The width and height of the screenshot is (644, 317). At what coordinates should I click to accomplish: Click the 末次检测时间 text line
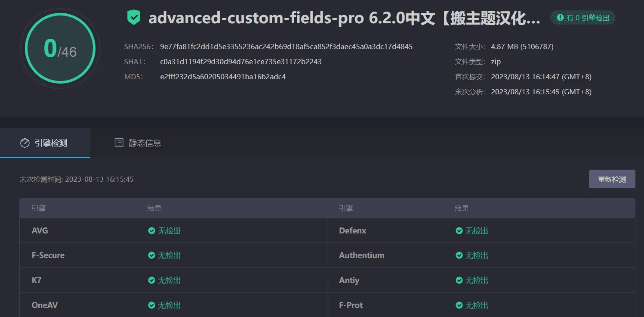click(x=77, y=179)
